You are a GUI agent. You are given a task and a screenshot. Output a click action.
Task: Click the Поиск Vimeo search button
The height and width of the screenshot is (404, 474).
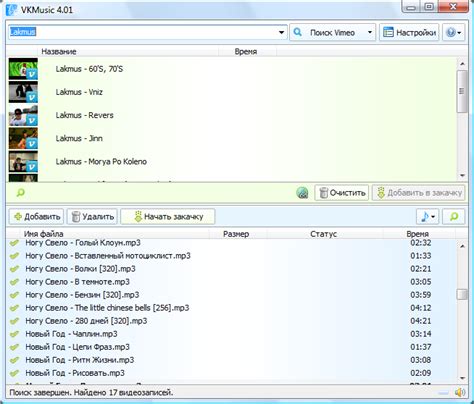(x=327, y=32)
